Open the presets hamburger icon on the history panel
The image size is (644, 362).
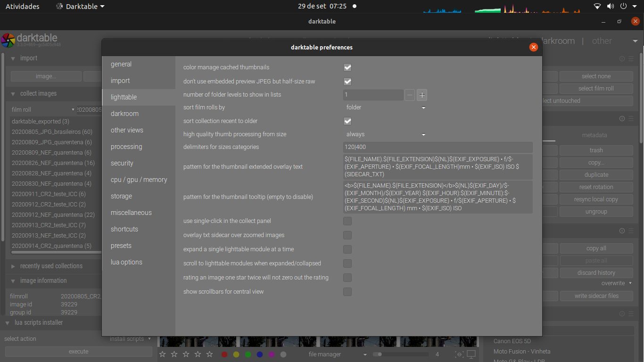tap(631, 231)
